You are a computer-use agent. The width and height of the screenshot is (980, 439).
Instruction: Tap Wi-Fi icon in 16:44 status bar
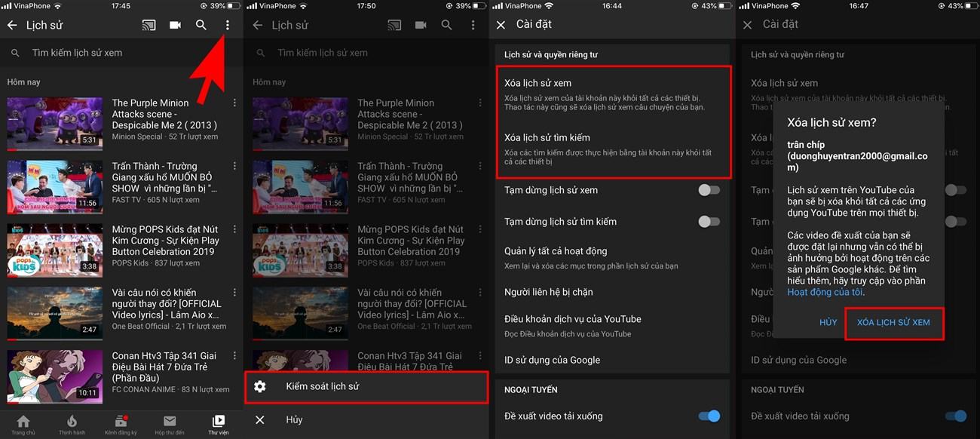tap(550, 5)
